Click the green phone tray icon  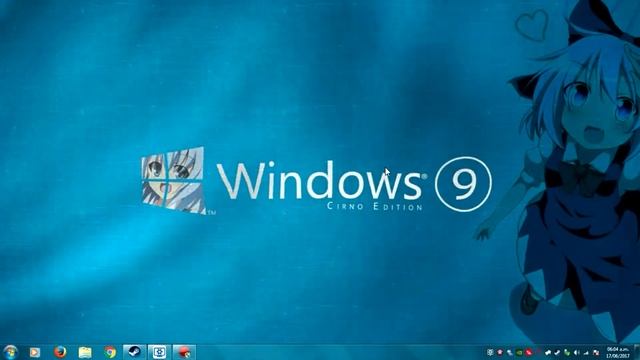click(568, 352)
